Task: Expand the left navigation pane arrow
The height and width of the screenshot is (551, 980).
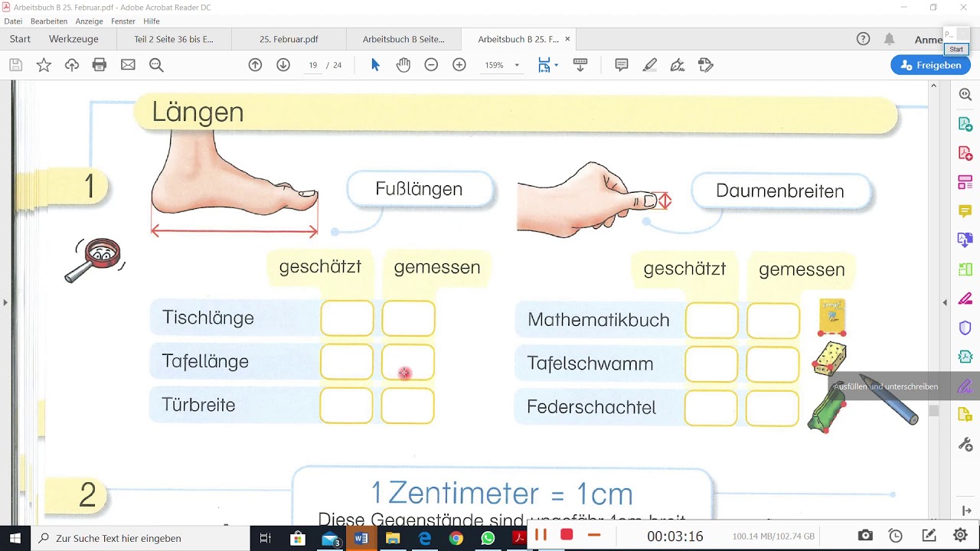Action: (5, 303)
